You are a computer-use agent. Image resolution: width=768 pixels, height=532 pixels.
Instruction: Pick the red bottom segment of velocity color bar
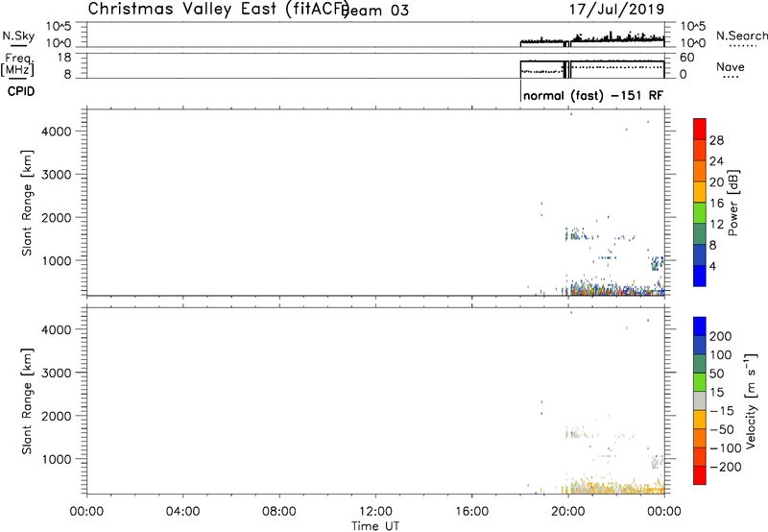pyautogui.click(x=700, y=475)
